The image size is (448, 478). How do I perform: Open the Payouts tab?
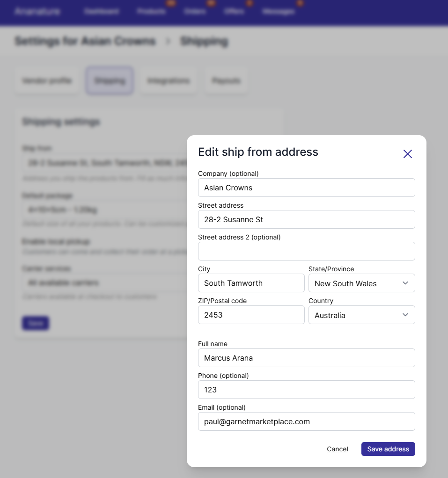(x=226, y=80)
